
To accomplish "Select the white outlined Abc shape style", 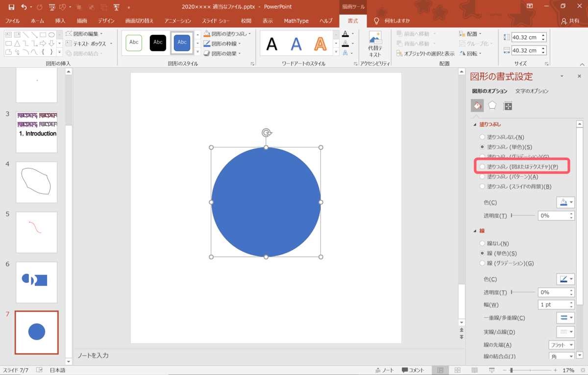I will click(134, 43).
